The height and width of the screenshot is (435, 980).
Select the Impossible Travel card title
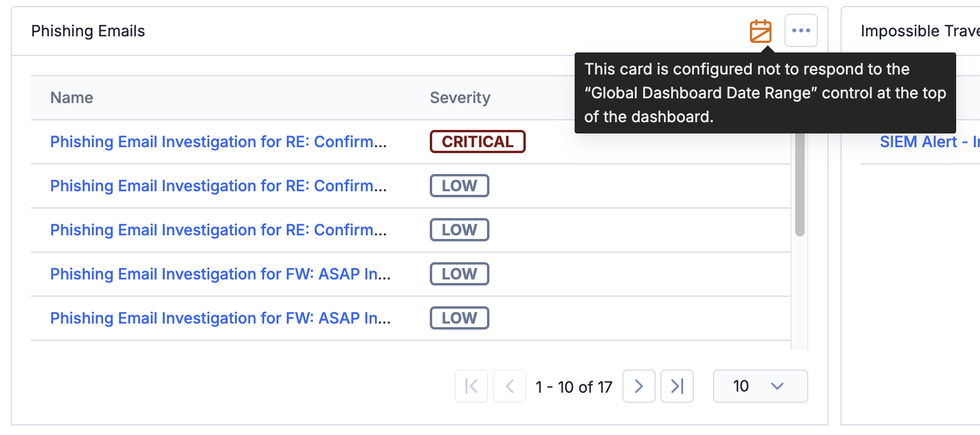tap(920, 30)
